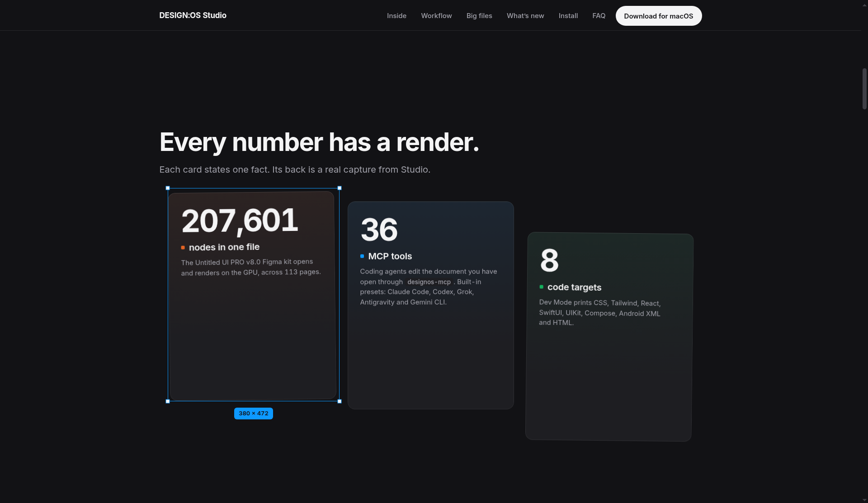Open the DESIGN:OS Studio home logo
This screenshot has height=503, width=868.
[x=193, y=15]
